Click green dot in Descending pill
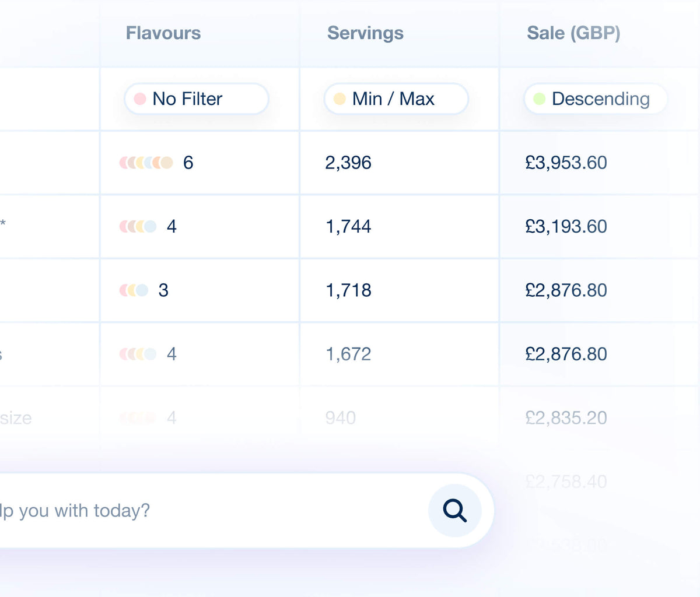 540,99
